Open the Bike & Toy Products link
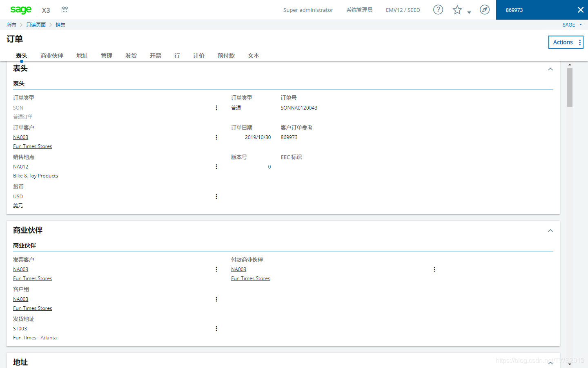 click(x=36, y=176)
